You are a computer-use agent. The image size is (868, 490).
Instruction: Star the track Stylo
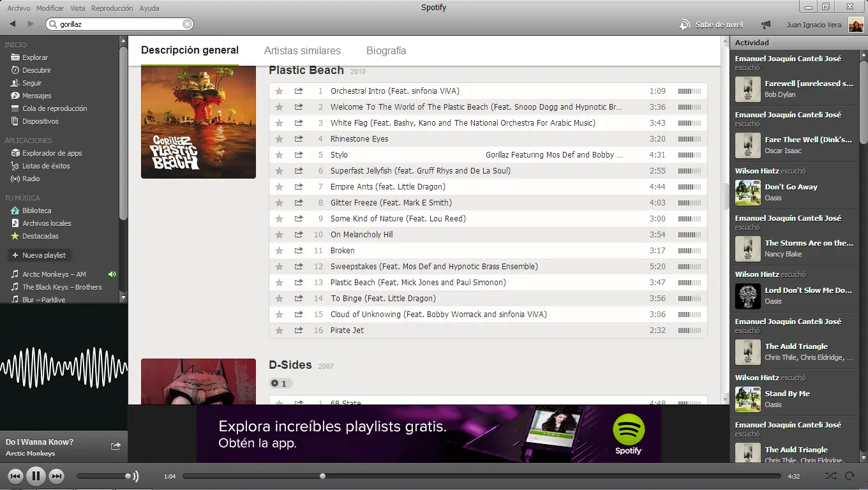[279, 155]
